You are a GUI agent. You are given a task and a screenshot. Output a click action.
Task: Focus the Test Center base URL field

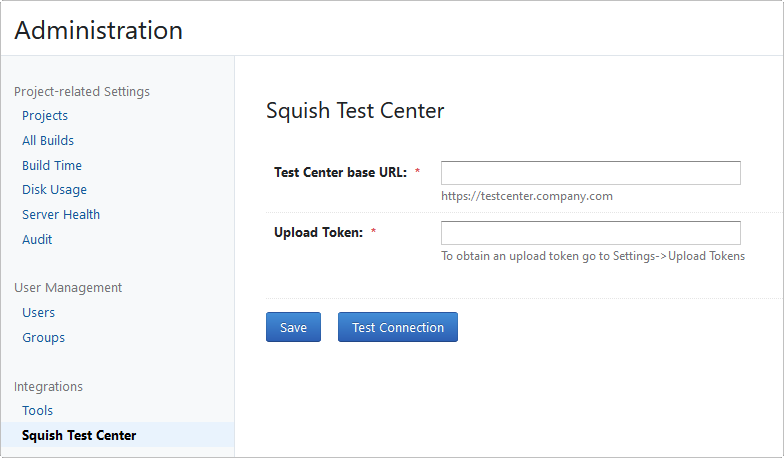pyautogui.click(x=590, y=173)
